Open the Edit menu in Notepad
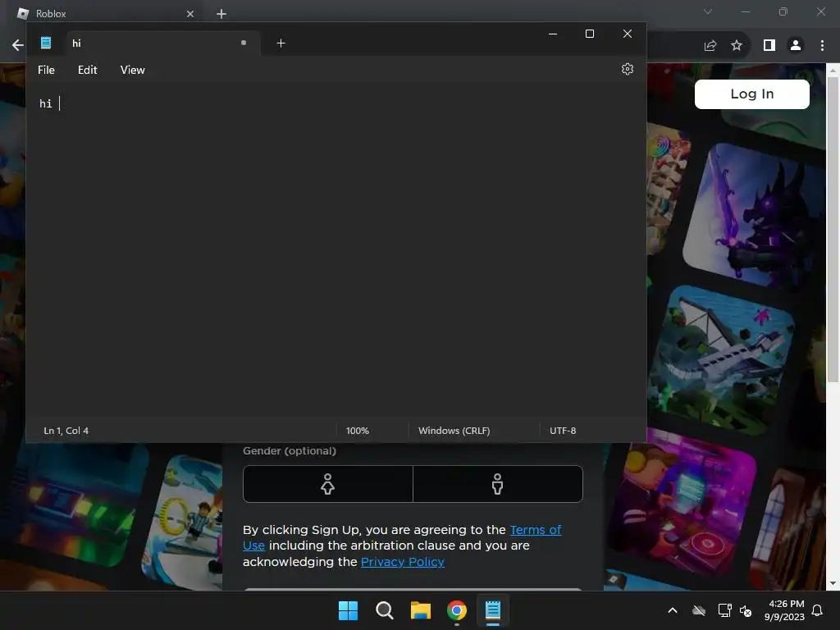The image size is (840, 630). (x=87, y=71)
